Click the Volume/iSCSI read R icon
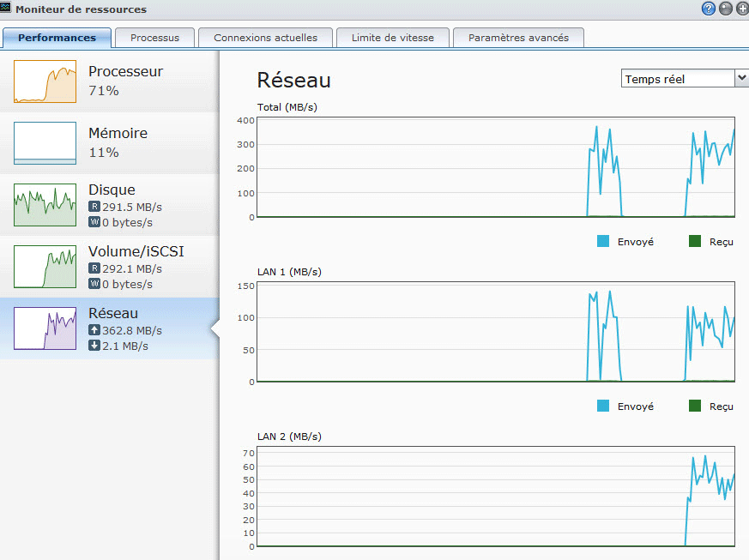 coord(94,268)
